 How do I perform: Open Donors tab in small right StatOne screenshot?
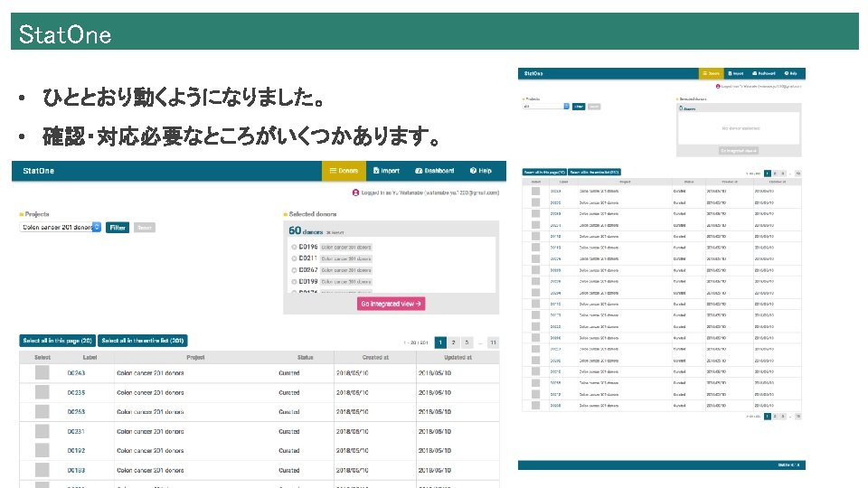click(711, 73)
